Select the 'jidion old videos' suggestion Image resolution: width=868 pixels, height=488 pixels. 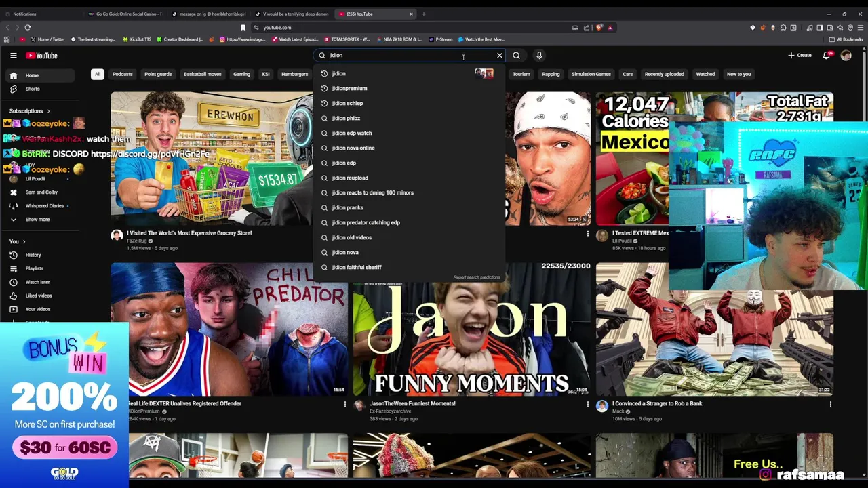point(409,237)
